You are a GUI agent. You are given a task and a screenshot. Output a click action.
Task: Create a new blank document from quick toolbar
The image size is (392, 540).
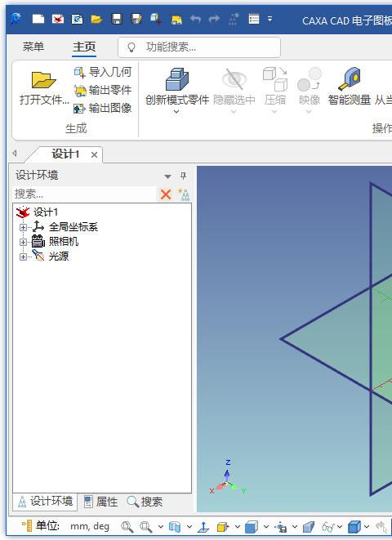pos(38,19)
